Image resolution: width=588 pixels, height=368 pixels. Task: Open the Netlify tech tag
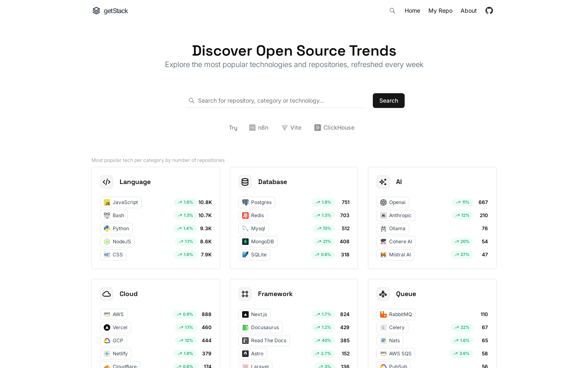pos(116,354)
